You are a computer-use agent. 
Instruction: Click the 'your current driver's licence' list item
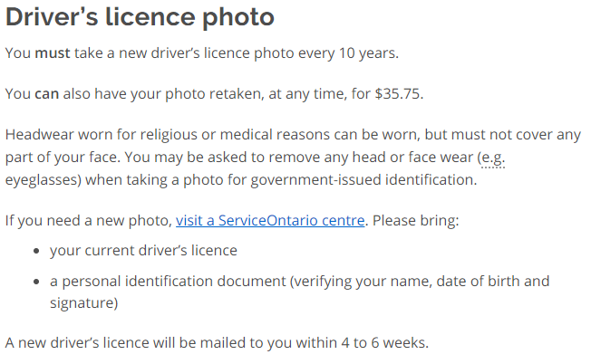tap(143, 250)
